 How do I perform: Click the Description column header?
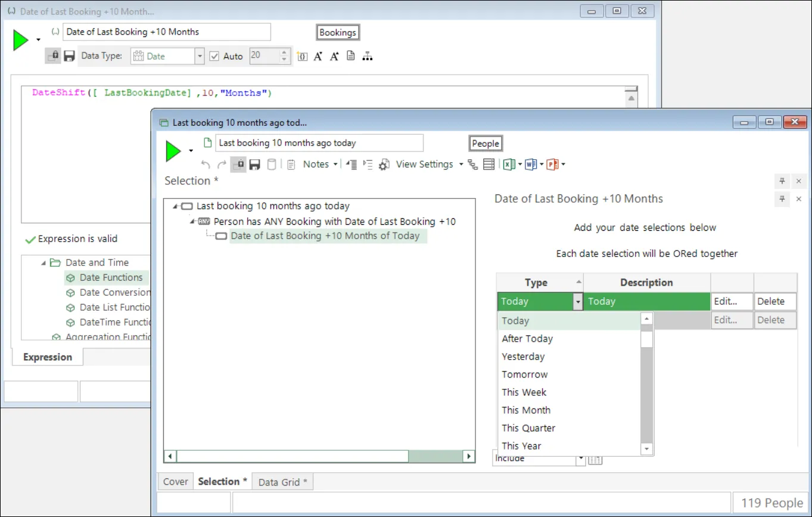(646, 283)
